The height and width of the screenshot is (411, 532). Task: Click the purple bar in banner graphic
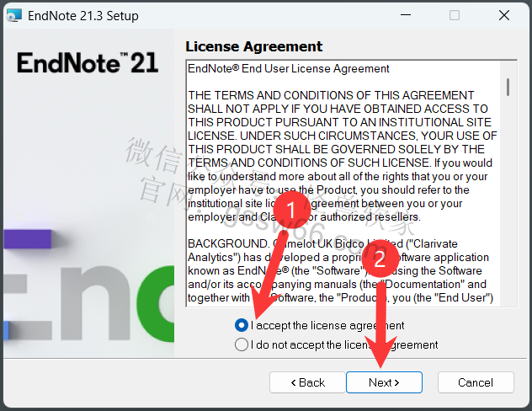pyautogui.click(x=28, y=239)
